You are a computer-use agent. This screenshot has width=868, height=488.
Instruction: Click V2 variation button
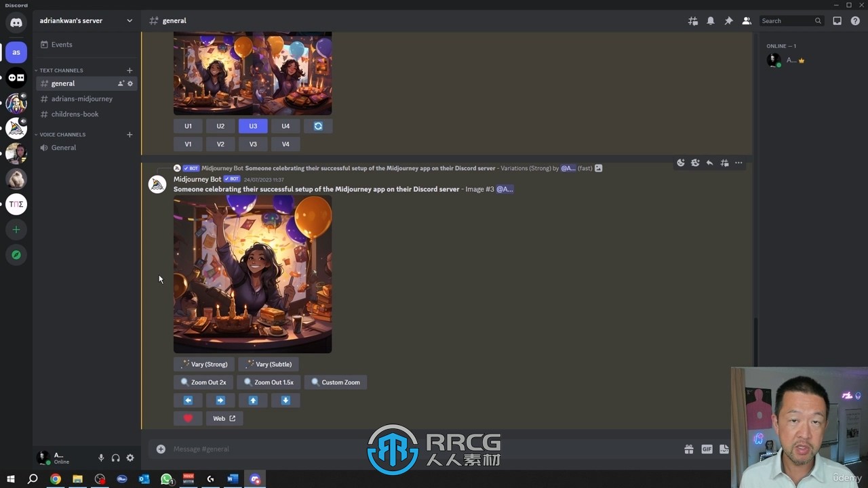click(220, 144)
